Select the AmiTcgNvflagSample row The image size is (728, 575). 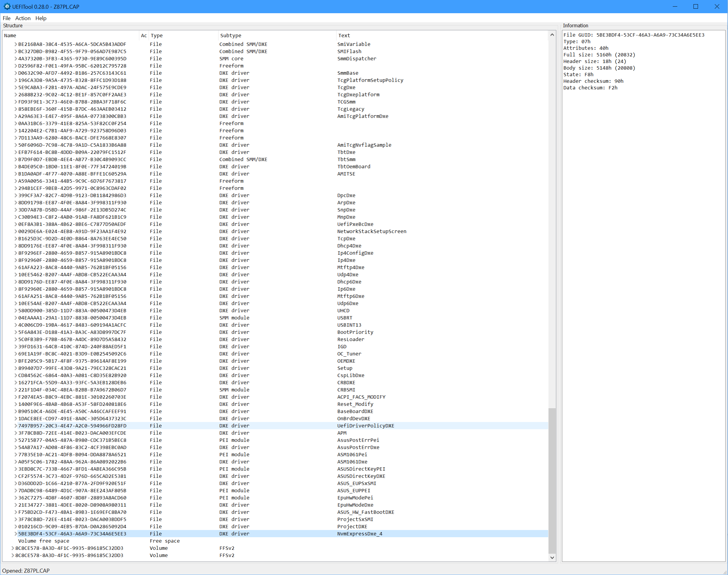coord(275,145)
